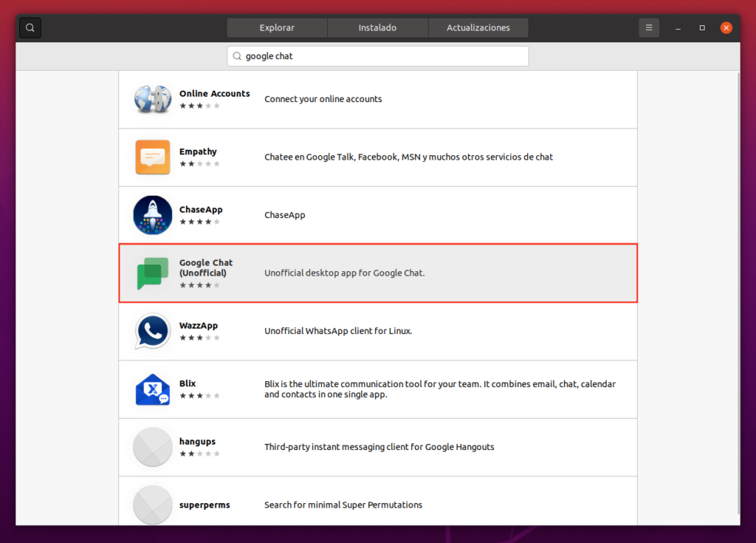
Task: Click 'Unofficial WhatsApp client for Linux' text
Action: 338,331
